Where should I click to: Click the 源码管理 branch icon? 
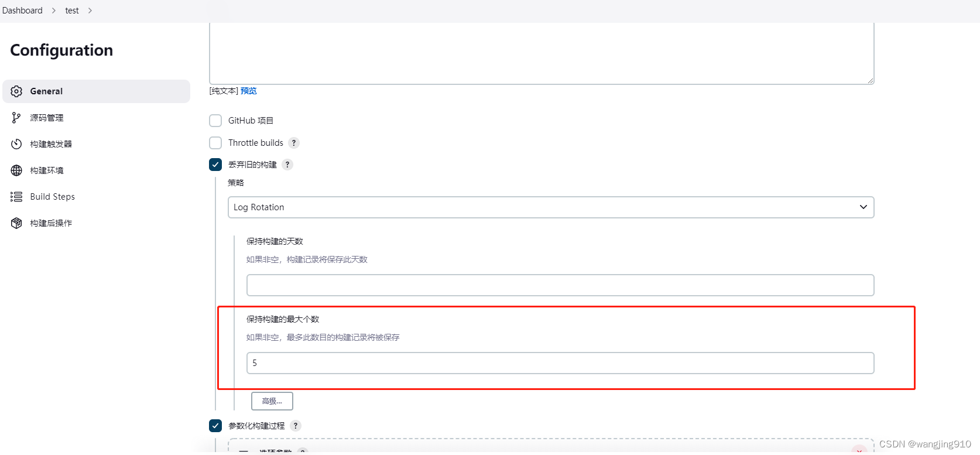[x=16, y=118]
